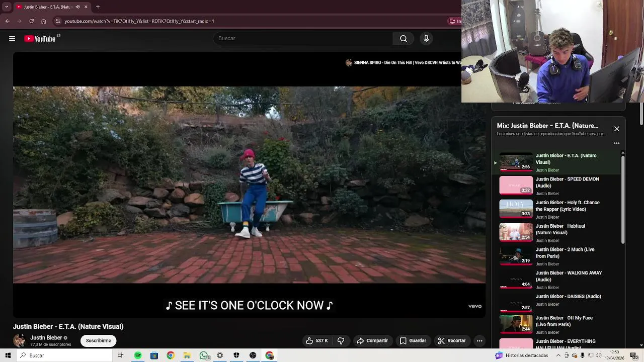Open the YouTube guide hamburger menu
The height and width of the screenshot is (362, 644).
pyautogui.click(x=12, y=39)
